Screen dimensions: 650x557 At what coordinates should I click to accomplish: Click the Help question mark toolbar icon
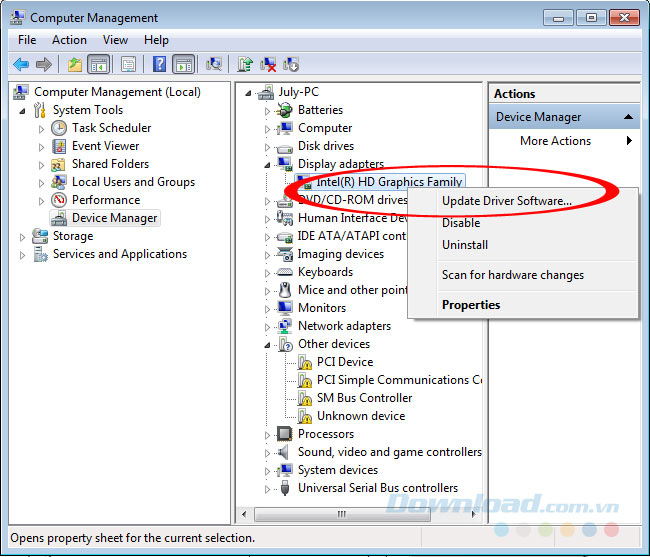click(159, 65)
